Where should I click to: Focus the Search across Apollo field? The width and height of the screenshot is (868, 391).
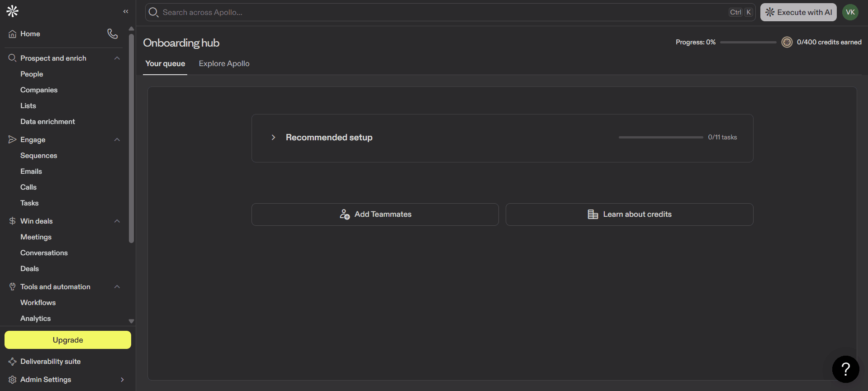click(x=450, y=12)
